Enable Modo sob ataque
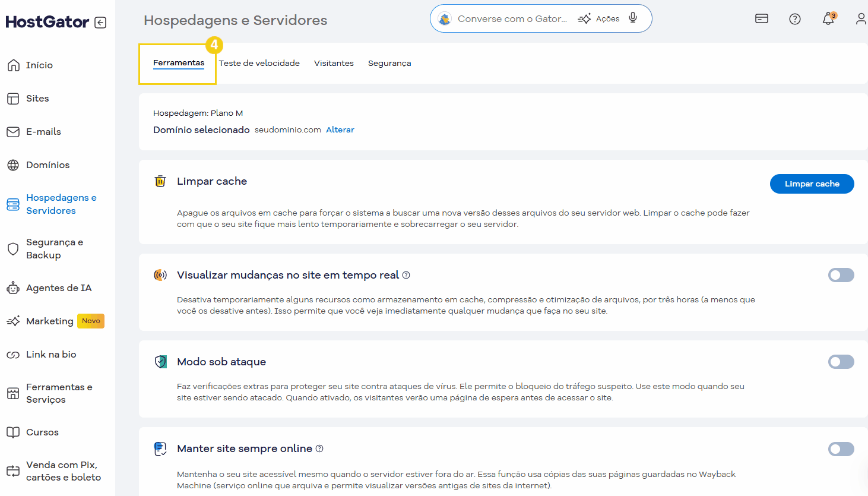This screenshot has width=868, height=496. pyautogui.click(x=841, y=362)
